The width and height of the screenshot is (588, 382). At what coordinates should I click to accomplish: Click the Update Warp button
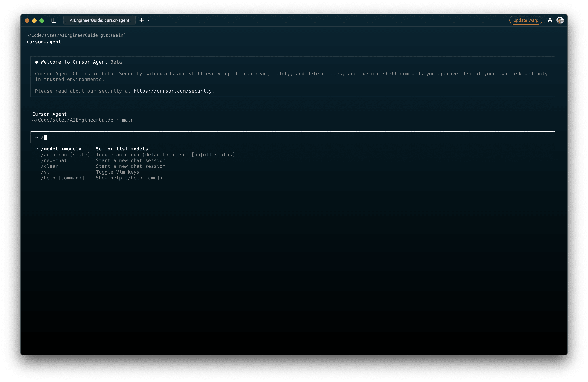point(526,20)
